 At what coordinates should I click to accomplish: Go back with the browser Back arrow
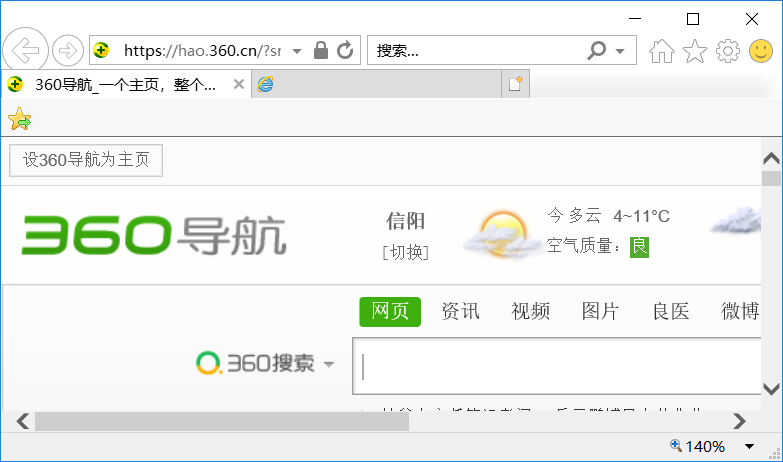pos(25,50)
